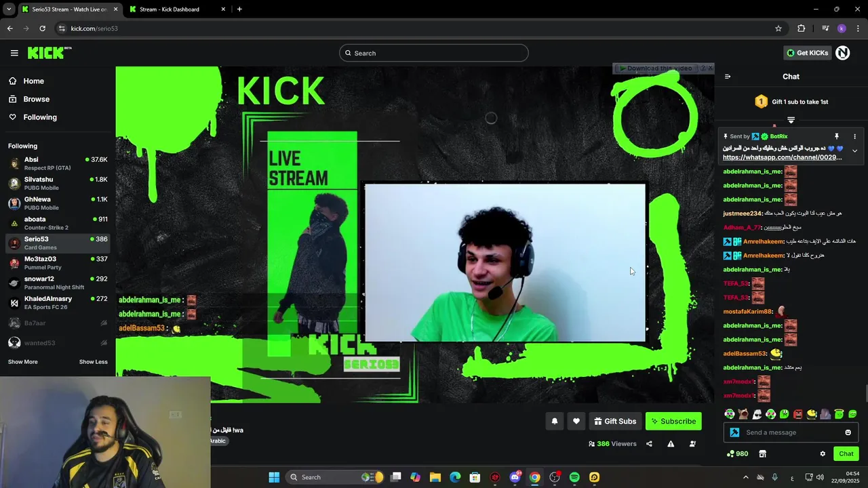Click the Get KICKs button

click(x=807, y=53)
